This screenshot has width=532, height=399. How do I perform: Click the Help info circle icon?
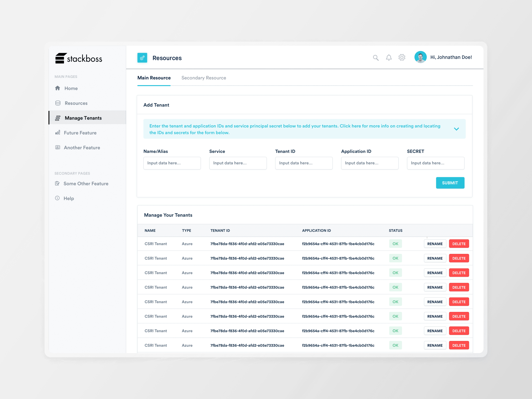click(x=57, y=198)
